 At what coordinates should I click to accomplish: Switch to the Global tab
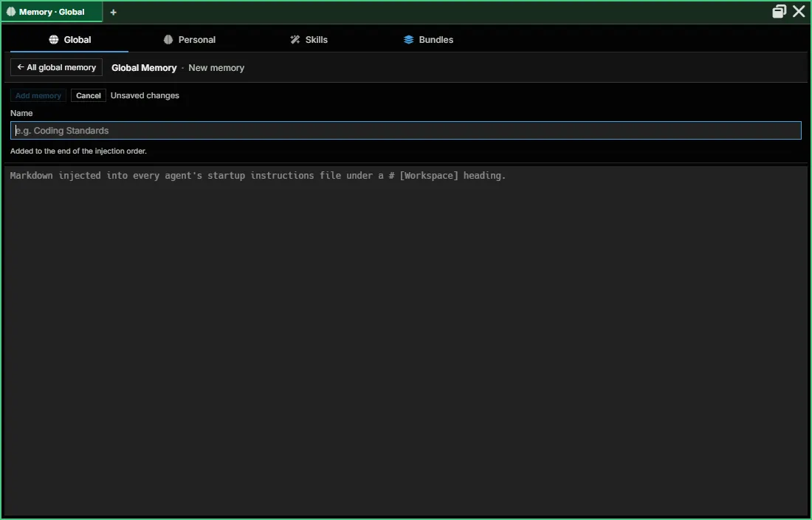click(69, 40)
